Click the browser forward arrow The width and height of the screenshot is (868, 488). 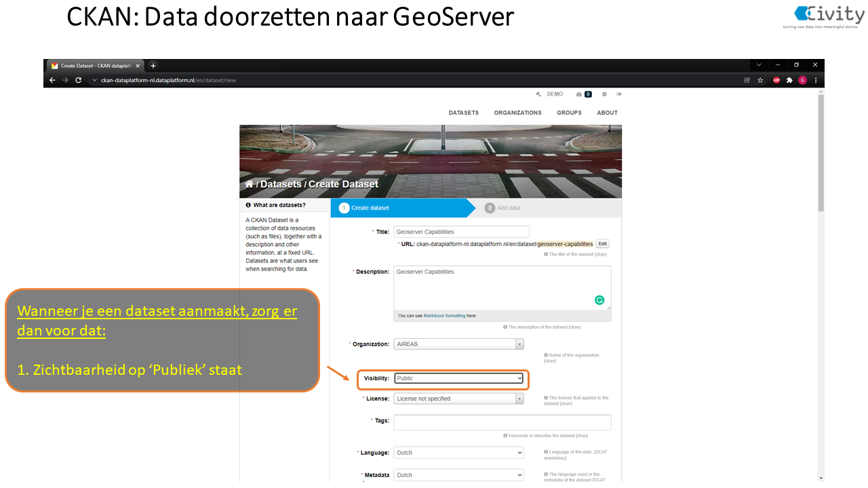pyautogui.click(x=66, y=80)
